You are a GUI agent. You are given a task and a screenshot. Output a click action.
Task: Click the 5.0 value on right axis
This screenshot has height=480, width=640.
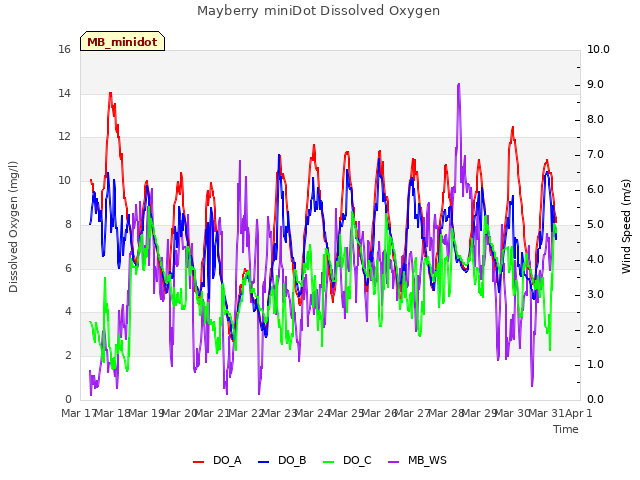[x=596, y=224]
